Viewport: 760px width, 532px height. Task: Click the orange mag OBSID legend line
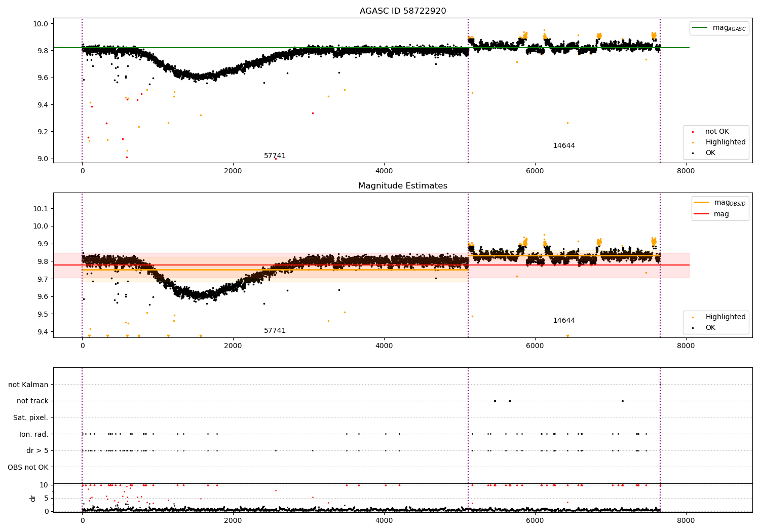click(x=702, y=203)
